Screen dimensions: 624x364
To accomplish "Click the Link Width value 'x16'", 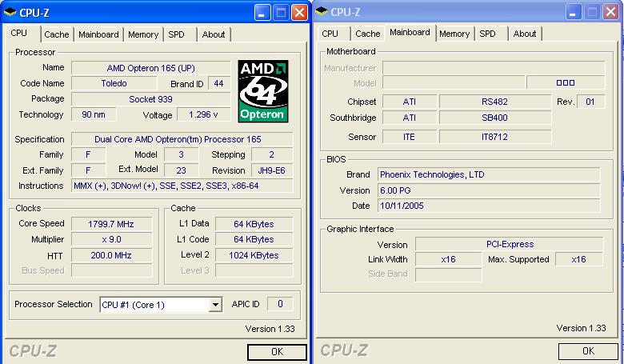I will tap(449, 259).
